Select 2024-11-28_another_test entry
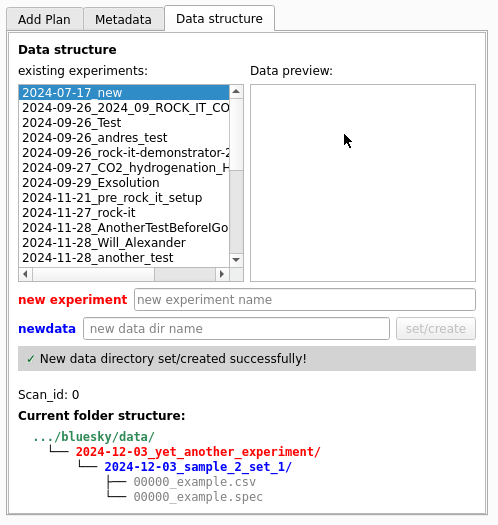Viewport: 498px width, 525px height. coord(124,258)
